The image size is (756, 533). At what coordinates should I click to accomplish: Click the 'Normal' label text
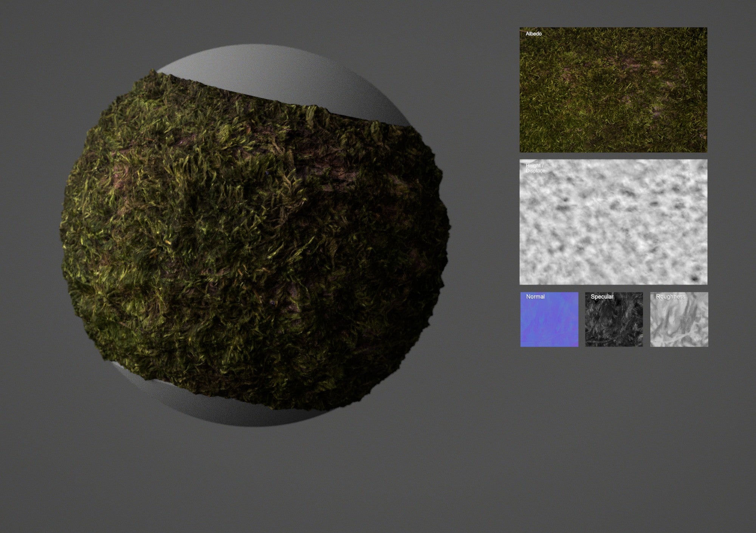click(535, 297)
